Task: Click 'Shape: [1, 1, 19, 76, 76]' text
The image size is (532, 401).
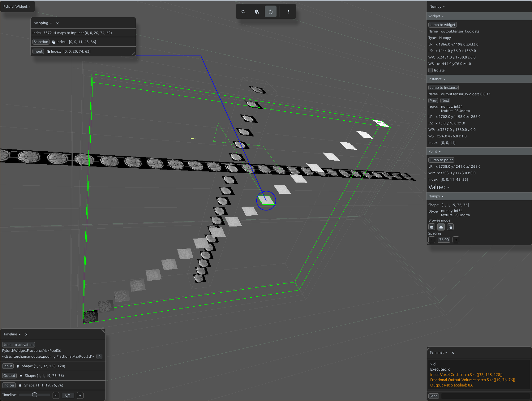Action: [448, 205]
